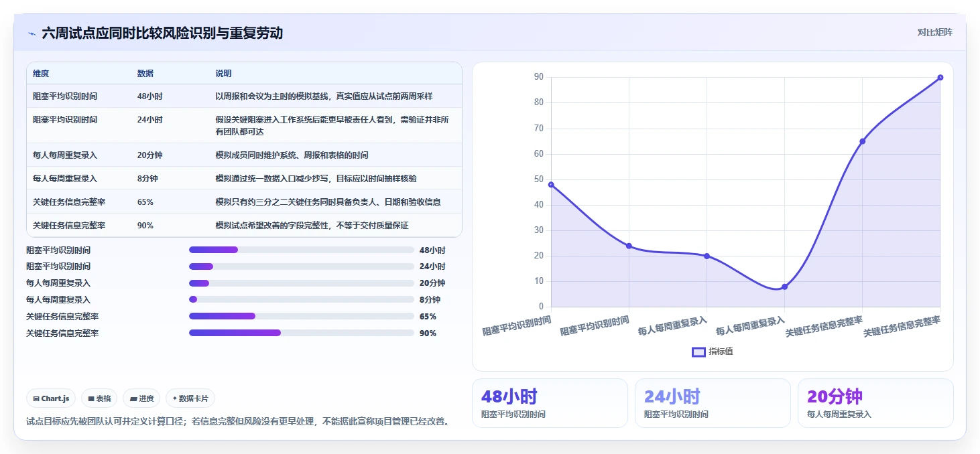Click the description starting 假设关键阻塞进入工作系统
980x454 pixels.
[x=332, y=125]
